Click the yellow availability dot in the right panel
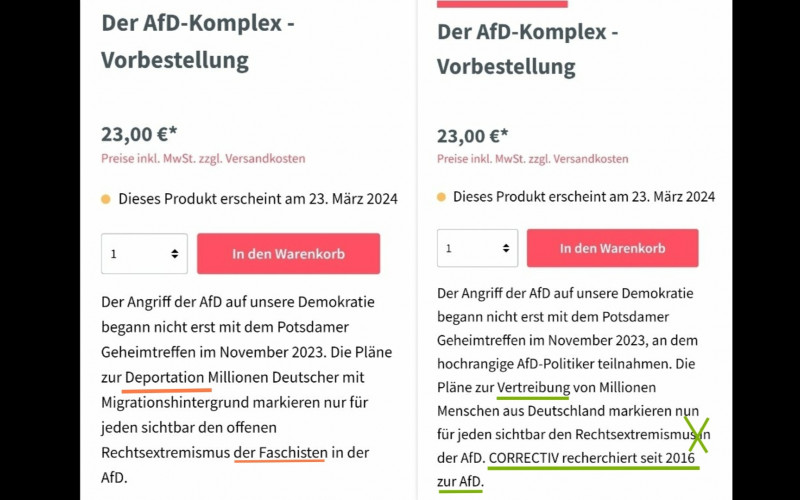 click(x=441, y=197)
